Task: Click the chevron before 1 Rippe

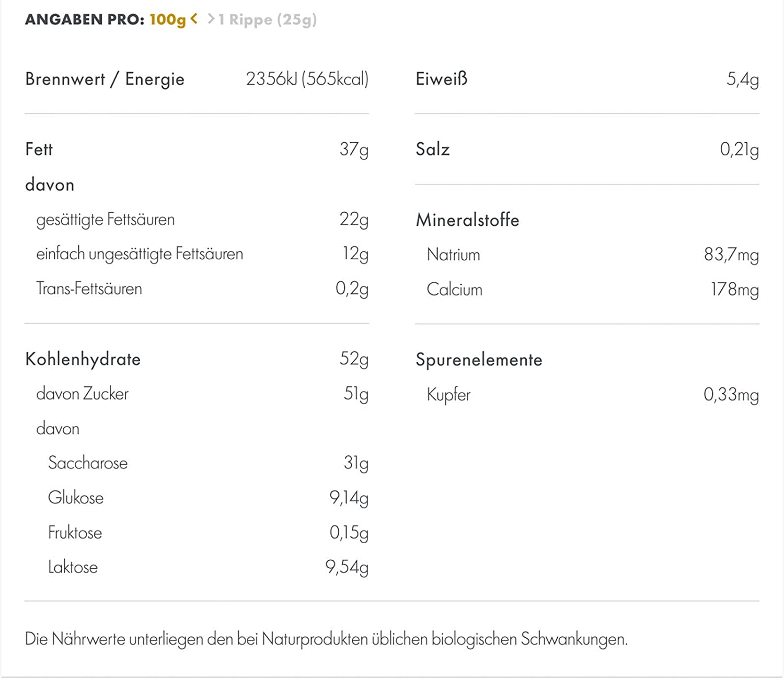Action: click(x=211, y=19)
